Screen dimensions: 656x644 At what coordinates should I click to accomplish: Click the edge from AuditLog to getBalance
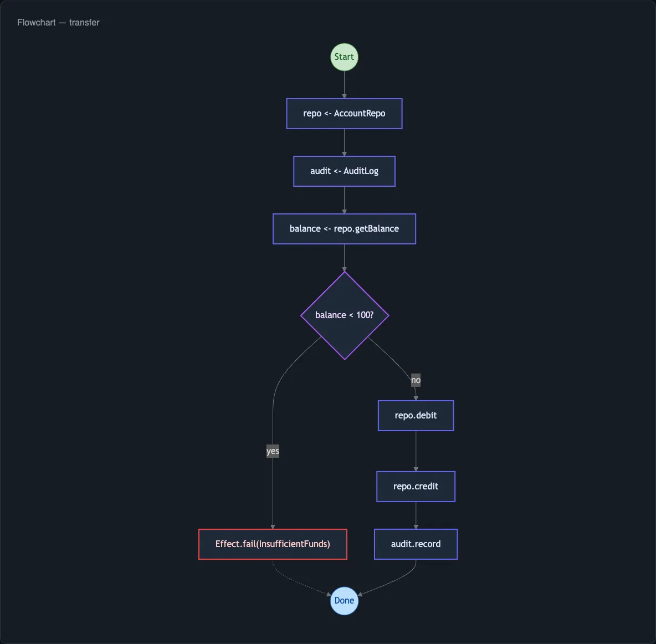(344, 200)
